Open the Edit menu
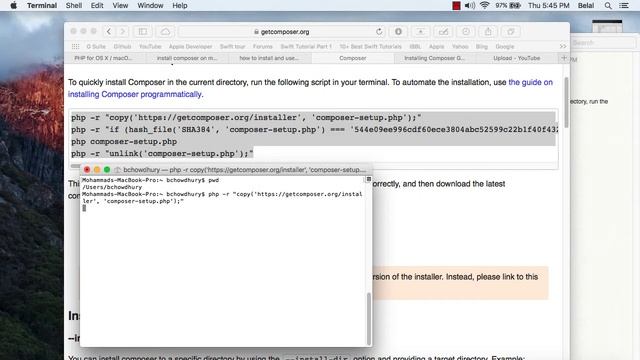The image size is (640, 360). [97, 5]
